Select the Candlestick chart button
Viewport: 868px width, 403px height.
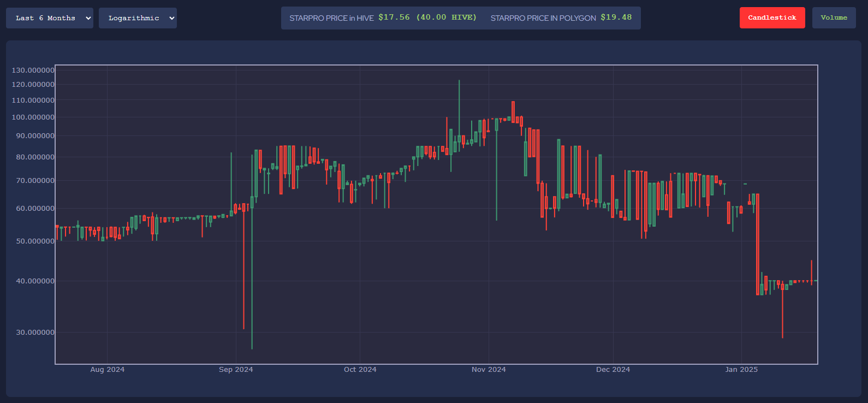point(772,18)
